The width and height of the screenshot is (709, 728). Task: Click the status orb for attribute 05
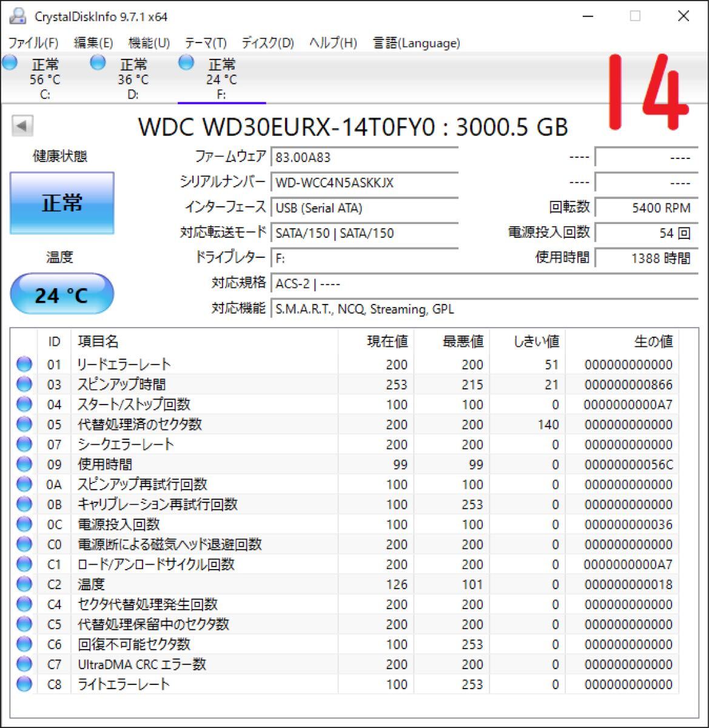pyautogui.click(x=24, y=424)
